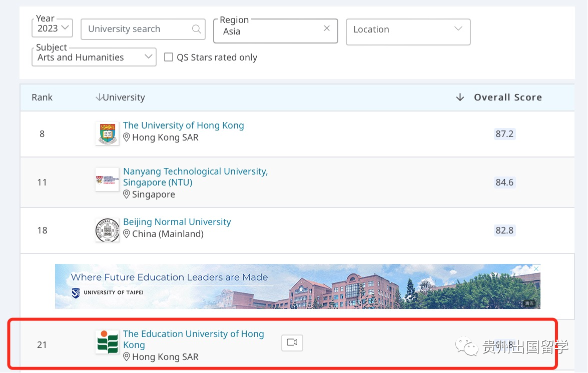Expand the Location dropdown

[408, 32]
